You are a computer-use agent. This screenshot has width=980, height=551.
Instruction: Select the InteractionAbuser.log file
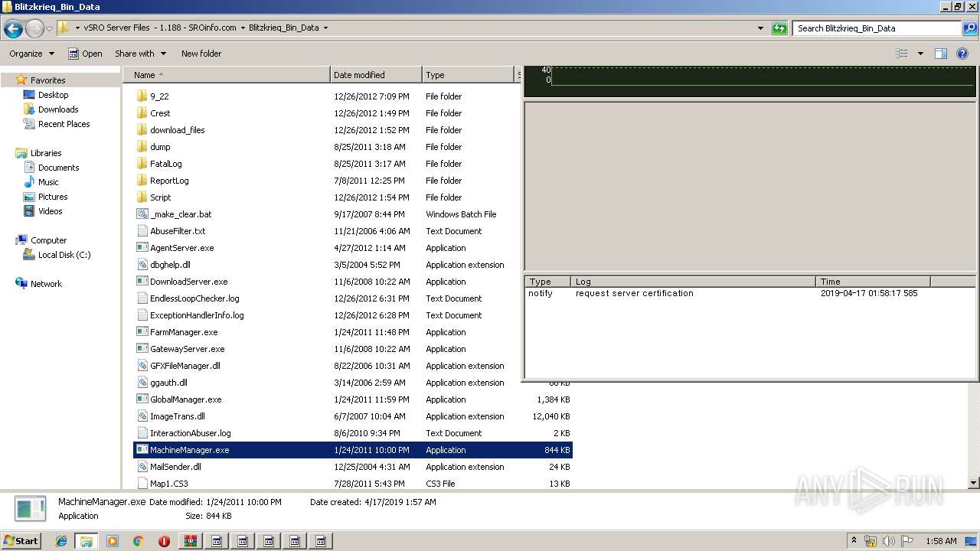[190, 433]
